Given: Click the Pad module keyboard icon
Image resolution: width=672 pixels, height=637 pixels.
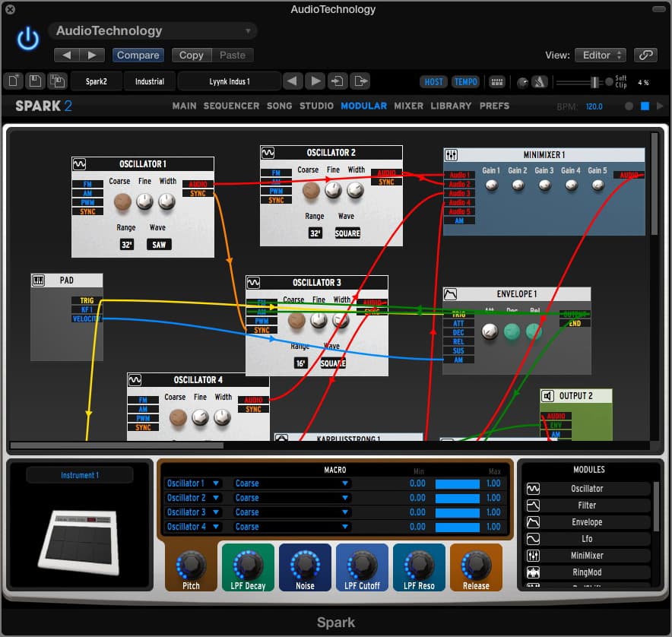Looking at the screenshot, I should tap(38, 280).
